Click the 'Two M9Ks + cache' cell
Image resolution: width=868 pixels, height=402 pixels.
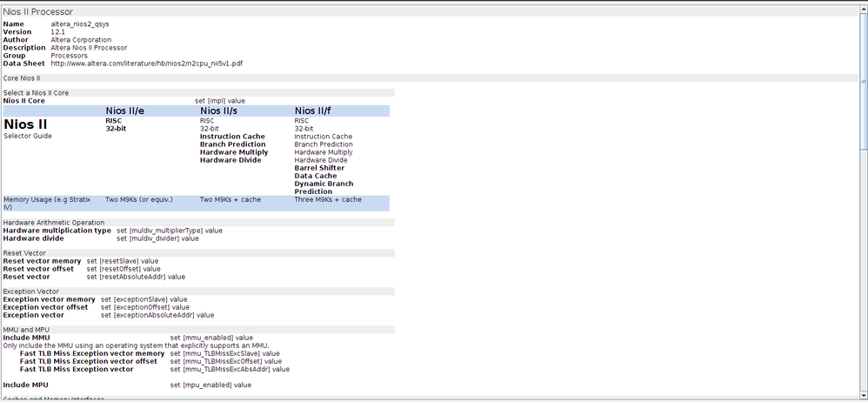tap(230, 199)
